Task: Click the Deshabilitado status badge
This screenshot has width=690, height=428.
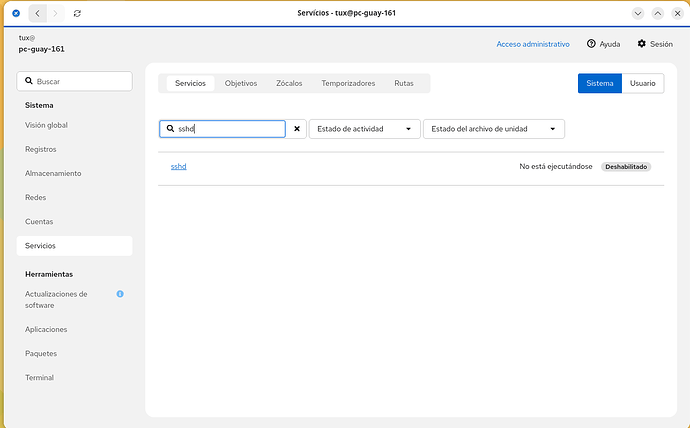Action: pyautogui.click(x=626, y=167)
